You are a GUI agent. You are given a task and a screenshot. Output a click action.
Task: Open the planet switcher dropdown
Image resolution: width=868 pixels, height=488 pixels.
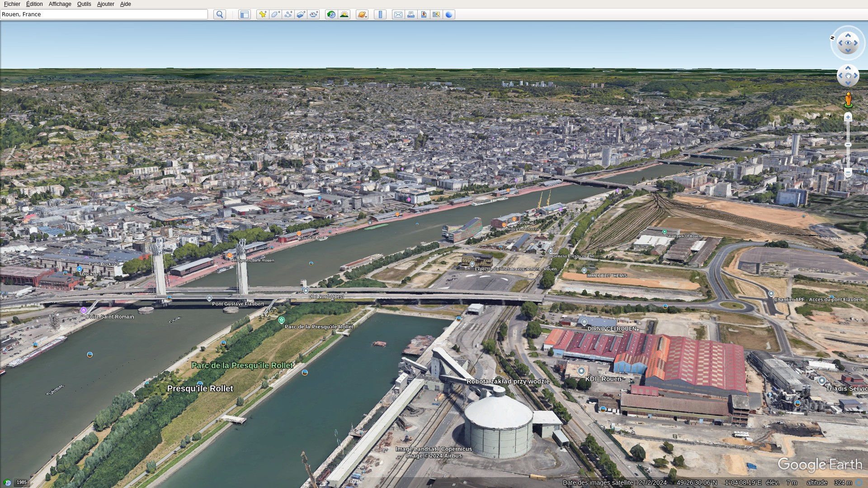click(362, 14)
